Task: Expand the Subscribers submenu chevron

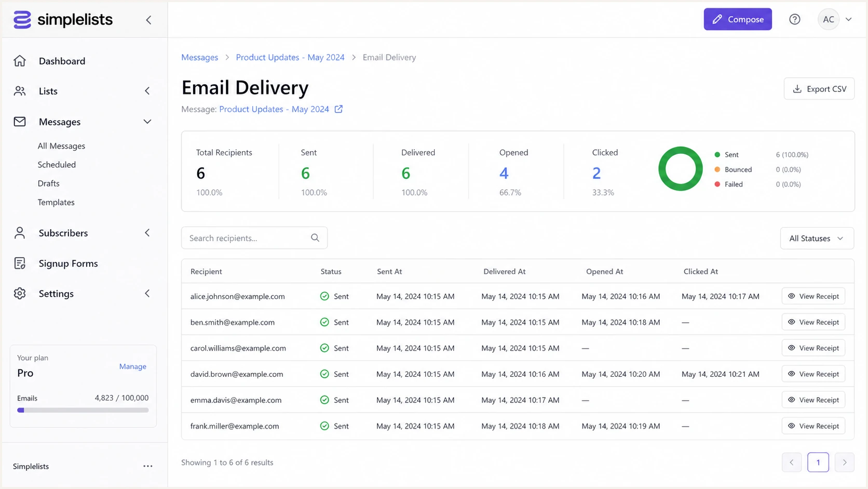Action: point(147,233)
